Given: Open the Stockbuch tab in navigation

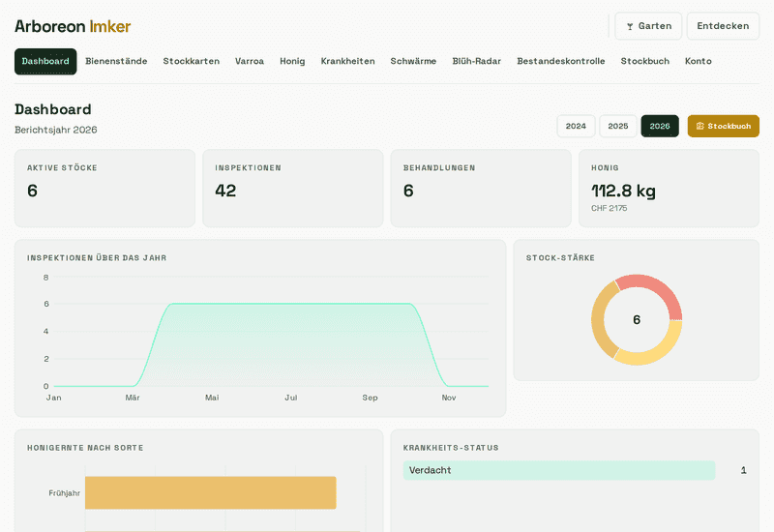Looking at the screenshot, I should point(644,61).
